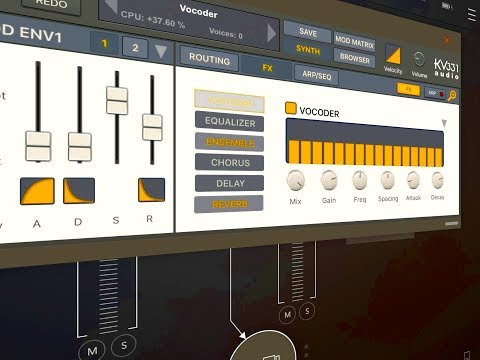
Task: Click the output circle at the bottom
Action: pyautogui.click(x=263, y=346)
